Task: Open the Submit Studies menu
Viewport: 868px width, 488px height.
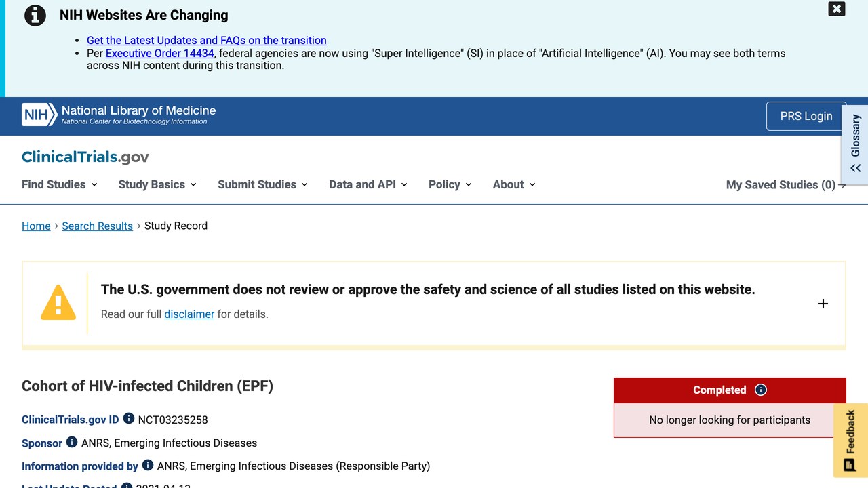Action: pos(262,184)
